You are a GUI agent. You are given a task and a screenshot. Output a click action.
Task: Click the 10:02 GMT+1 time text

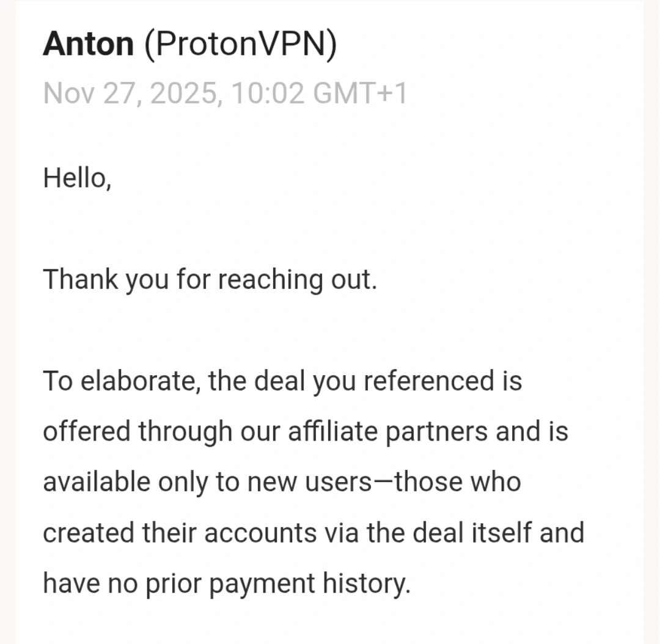(x=319, y=94)
